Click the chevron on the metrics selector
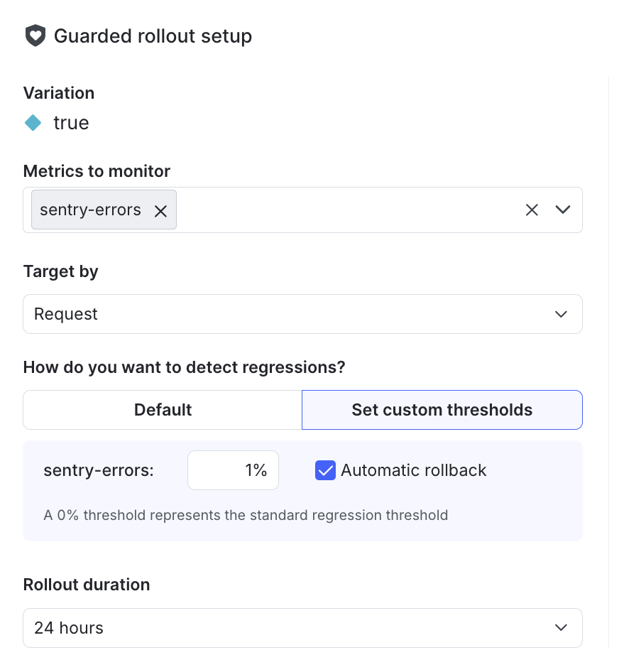Image resolution: width=619 pixels, height=672 pixels. (562, 210)
